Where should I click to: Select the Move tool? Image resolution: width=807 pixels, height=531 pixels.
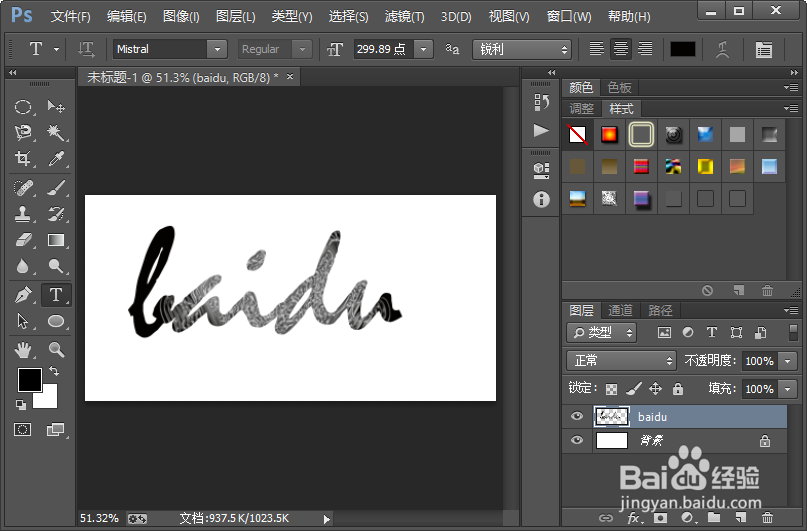point(56,107)
